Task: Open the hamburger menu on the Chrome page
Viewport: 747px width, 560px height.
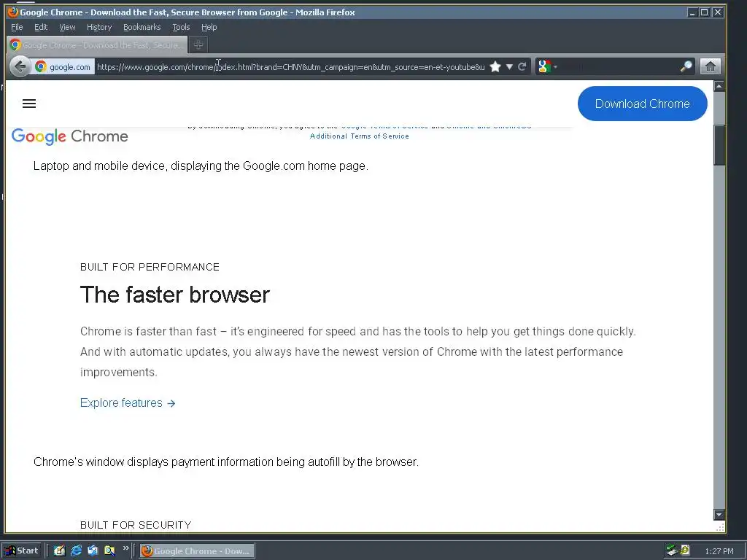Action: click(x=29, y=104)
